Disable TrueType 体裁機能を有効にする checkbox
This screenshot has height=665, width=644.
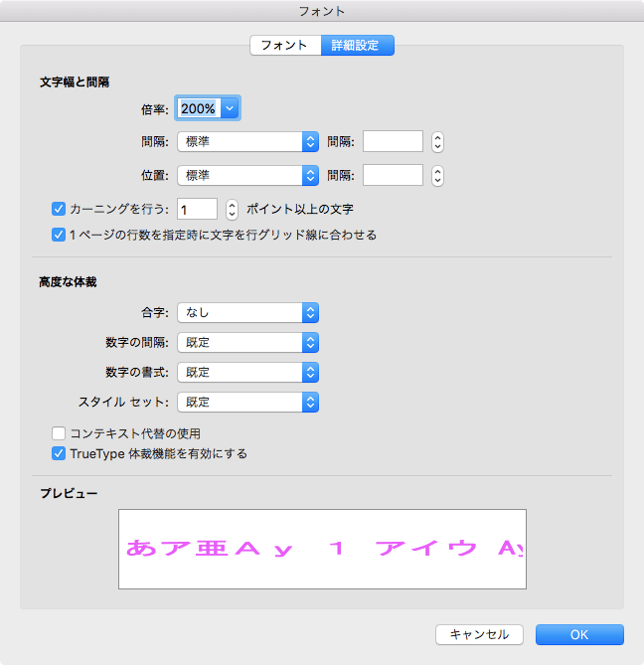pos(58,453)
